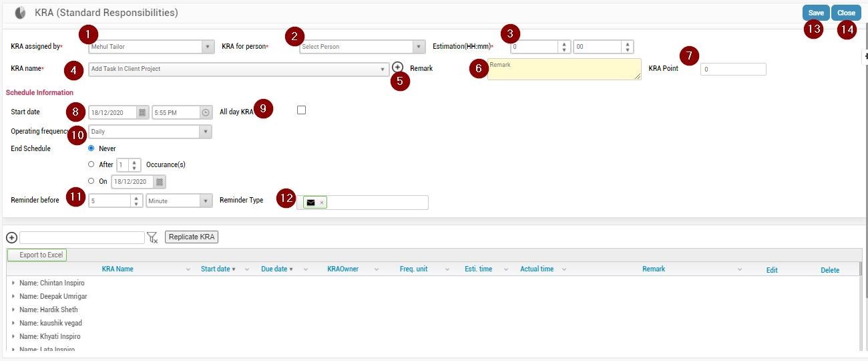Adjust the After occurrences count spinner arrows
868x361 pixels.
pyautogui.click(x=135, y=164)
